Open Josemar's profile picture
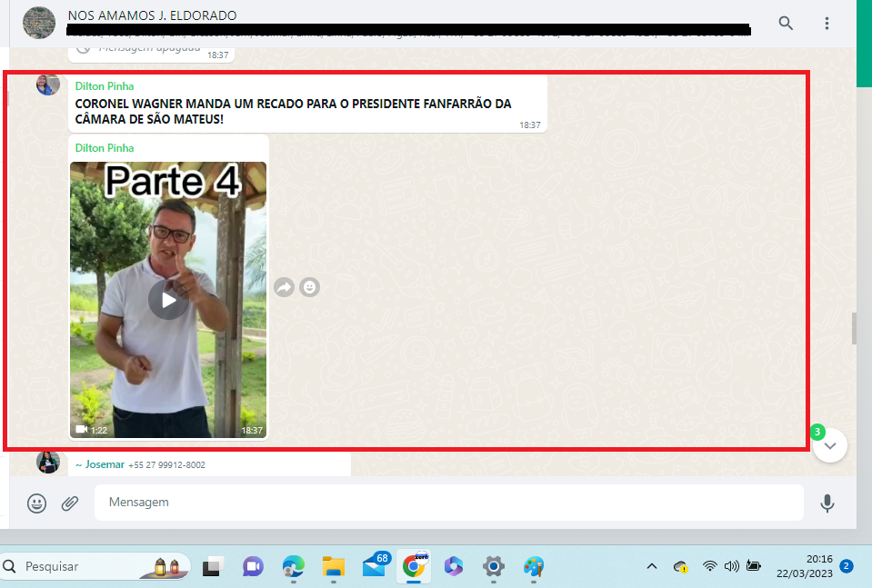 click(x=48, y=463)
